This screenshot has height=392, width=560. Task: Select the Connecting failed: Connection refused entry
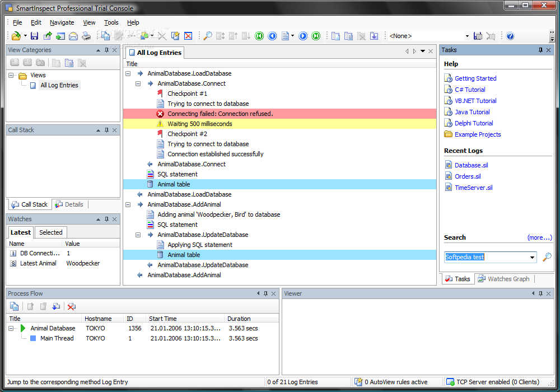[x=279, y=114]
